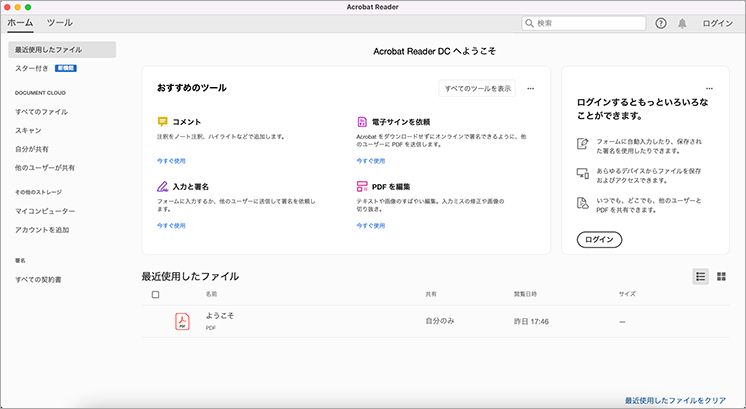Sort by the サイズ column header
Image resolution: width=746 pixels, height=409 pixels.
627,294
